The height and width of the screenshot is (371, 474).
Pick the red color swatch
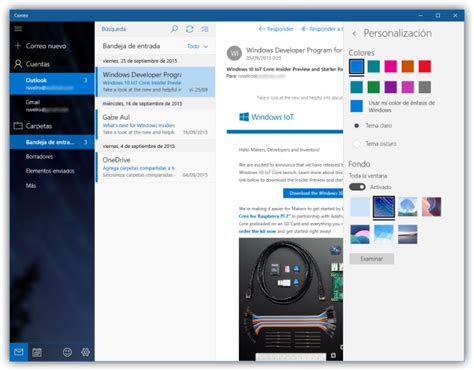pos(425,66)
